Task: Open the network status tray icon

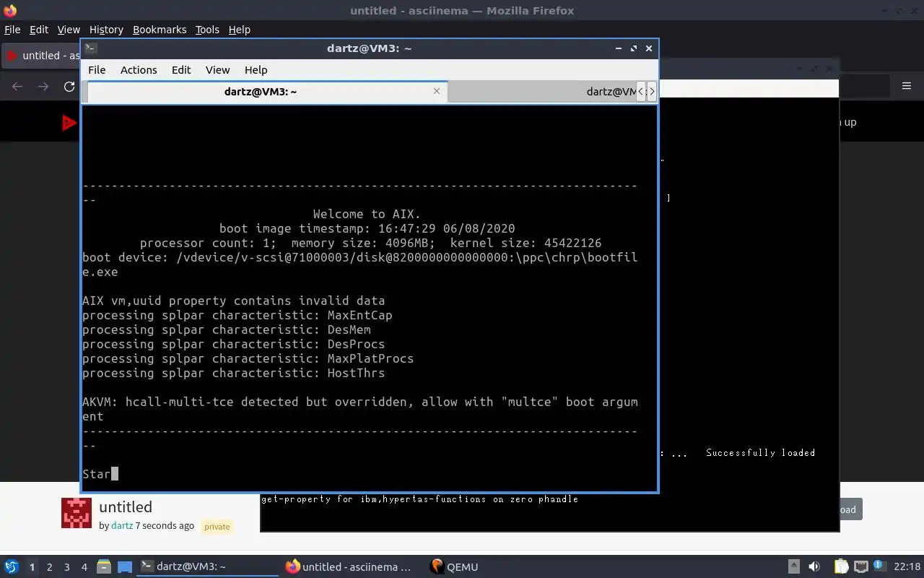Action: 861,566
